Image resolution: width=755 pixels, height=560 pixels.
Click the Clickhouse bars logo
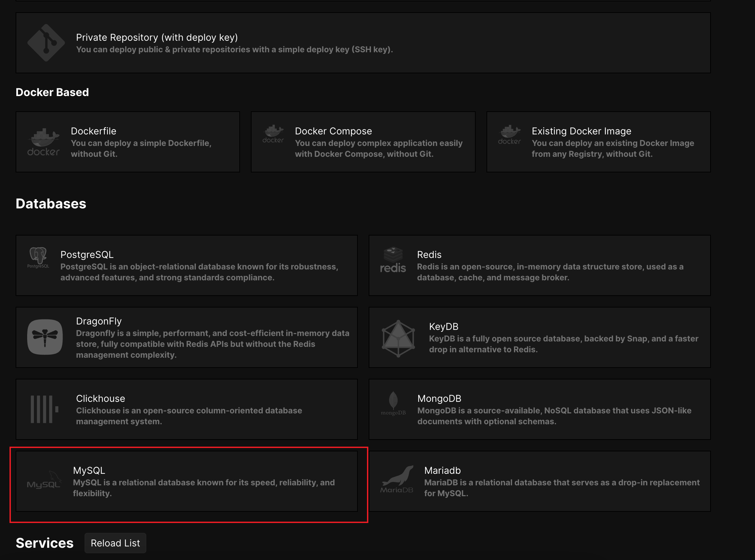tap(44, 409)
